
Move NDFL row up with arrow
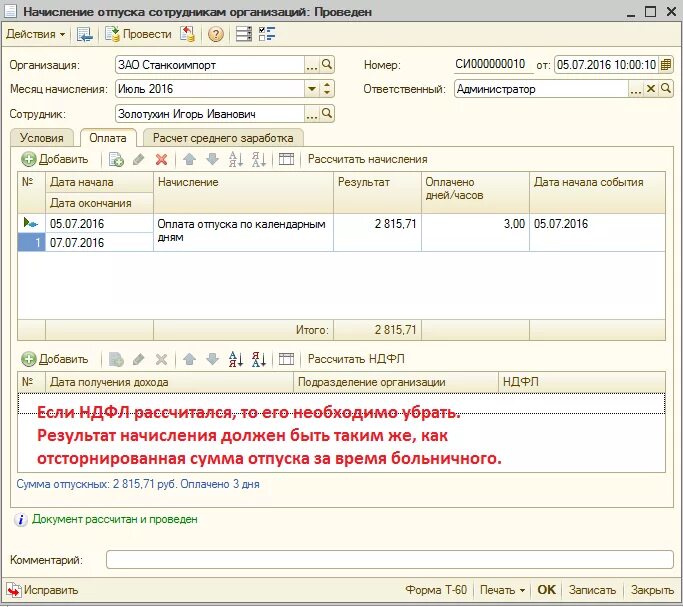[x=189, y=359]
